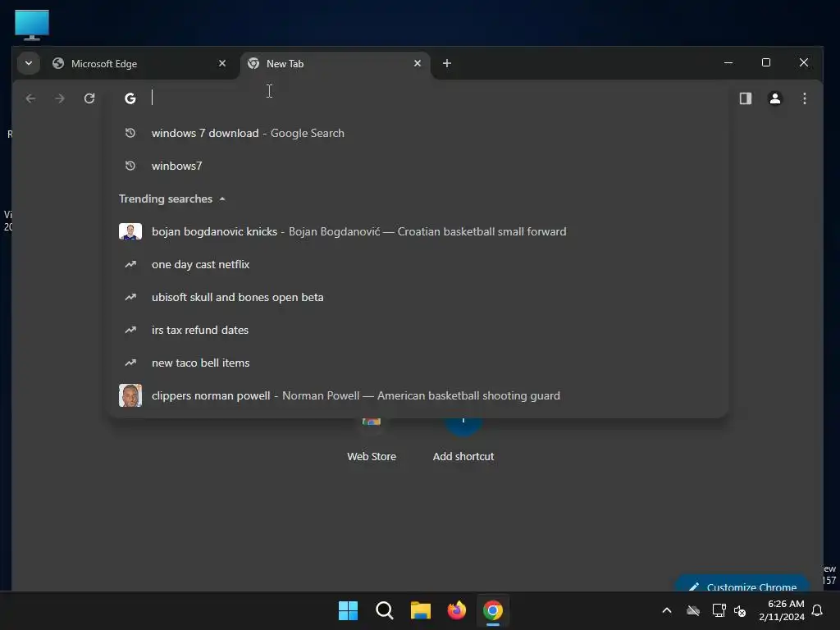Viewport: 840px width, 630px height.
Task: Click the Customize Chrome button
Action: [743, 584]
